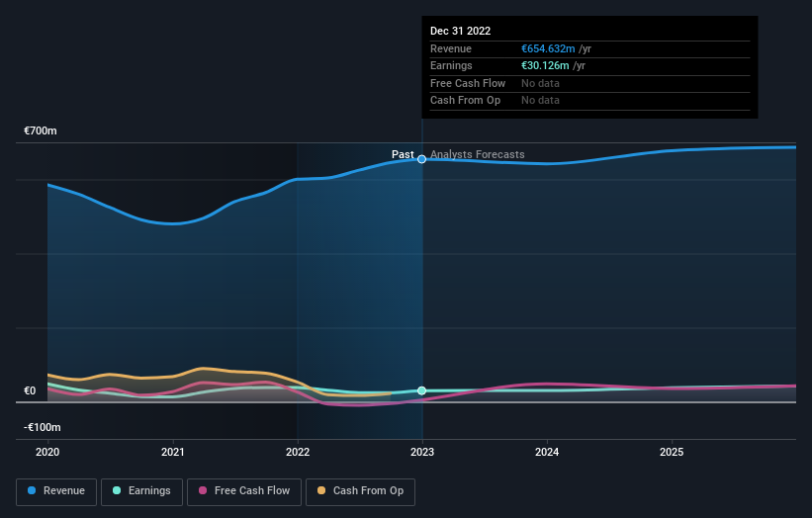Click the €30.126m earnings value

(545, 65)
